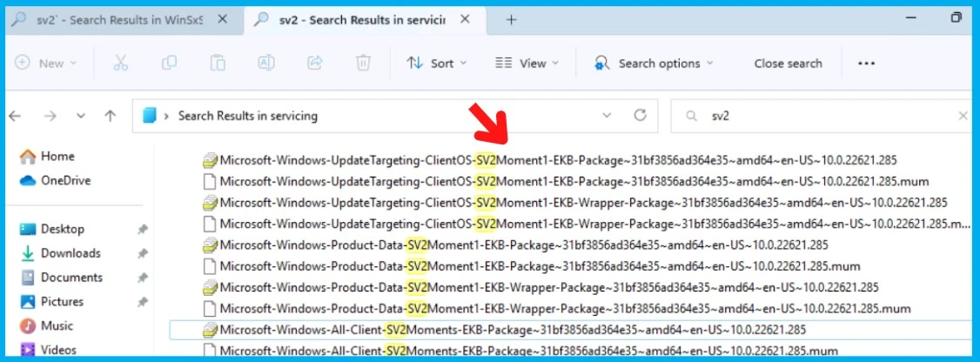
Task: Click file icon of Product-Data EKB-Package .mum
Action: [x=210, y=266]
